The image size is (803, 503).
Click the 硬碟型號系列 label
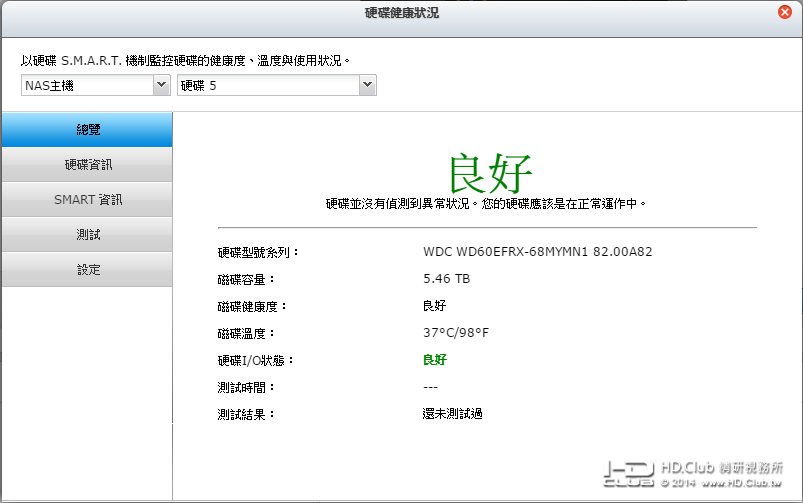[x=258, y=253]
